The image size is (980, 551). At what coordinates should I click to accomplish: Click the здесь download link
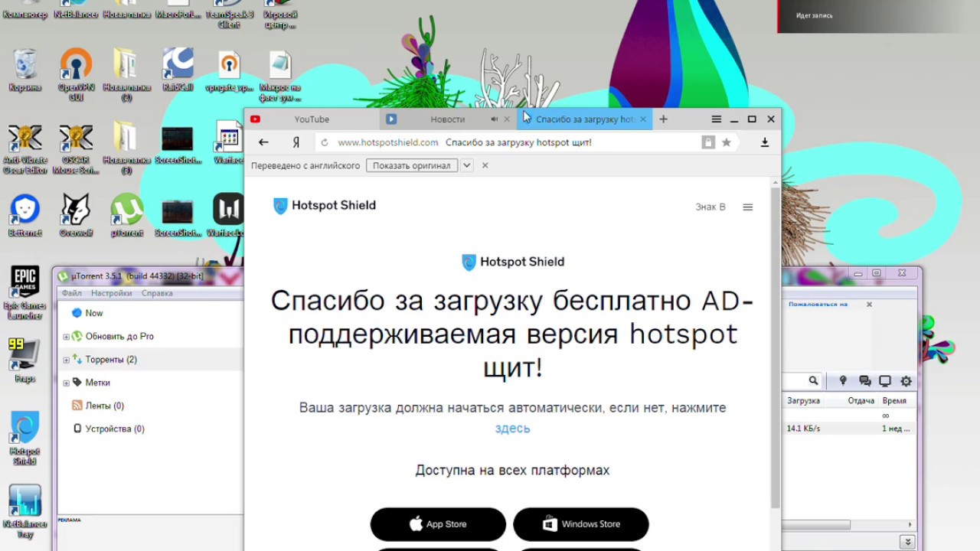512,429
